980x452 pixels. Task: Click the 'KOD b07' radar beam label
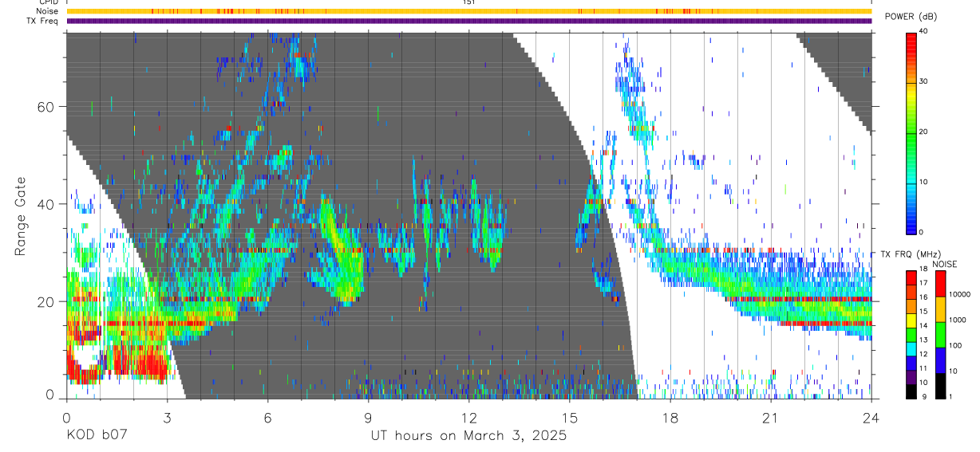point(96,435)
